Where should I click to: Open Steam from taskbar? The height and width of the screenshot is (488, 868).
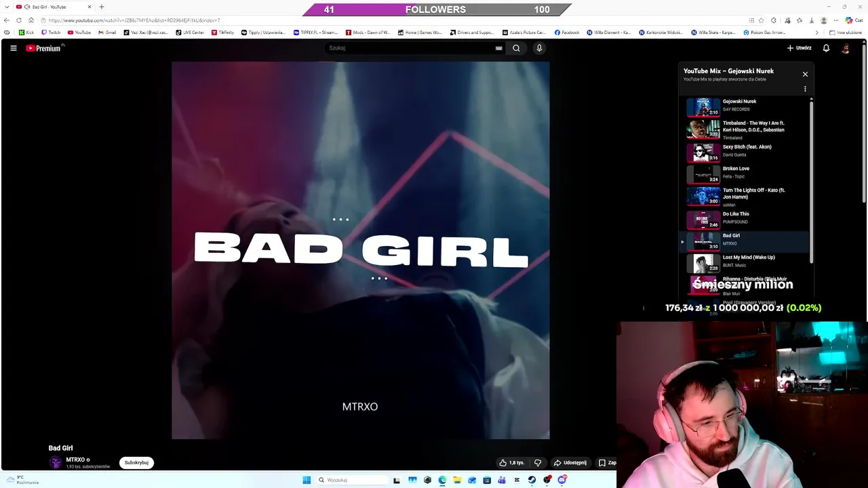pyautogui.click(x=532, y=480)
